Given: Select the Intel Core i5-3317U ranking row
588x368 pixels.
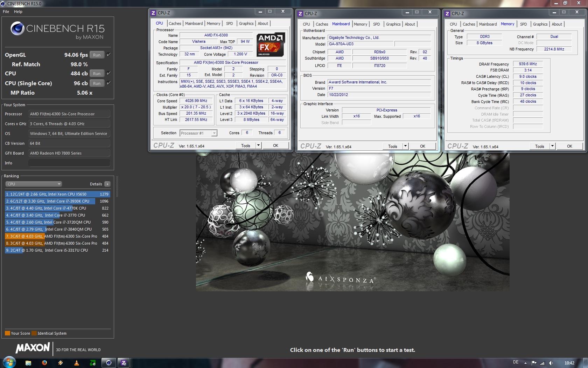Looking at the screenshot, I should (x=57, y=250).
